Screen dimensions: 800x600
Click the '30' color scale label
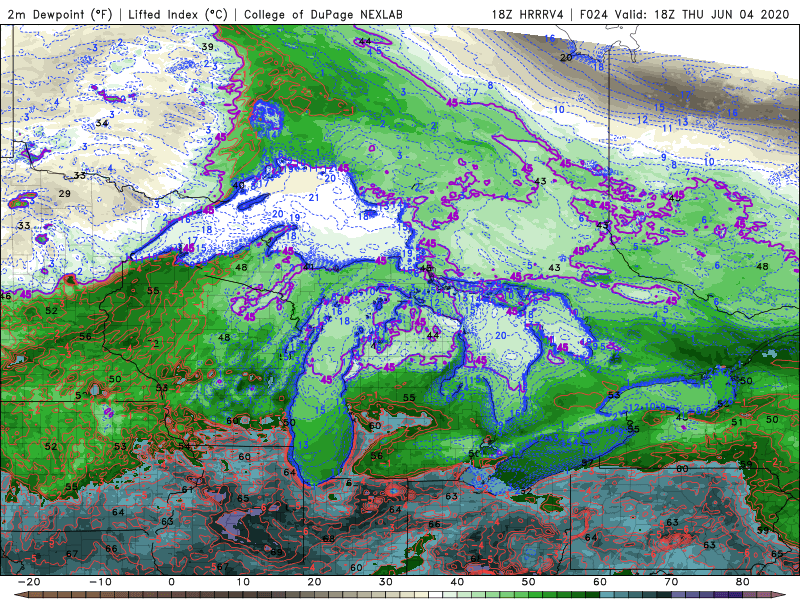coord(386,582)
